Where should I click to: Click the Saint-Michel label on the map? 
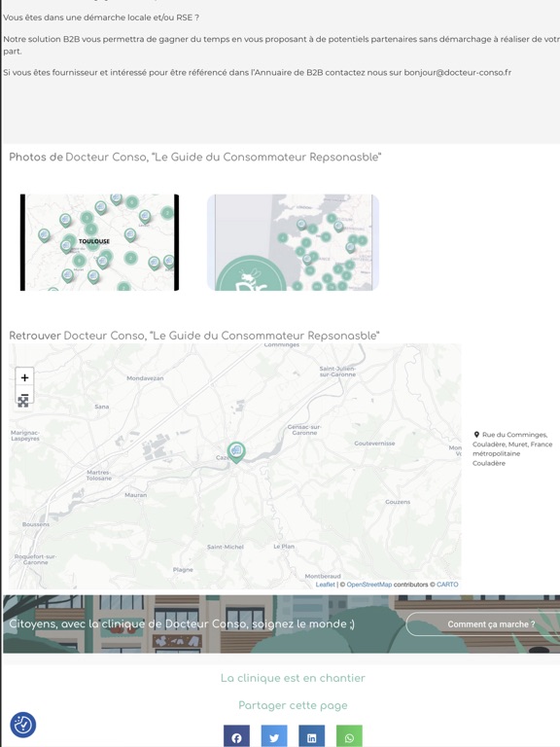coord(226,547)
